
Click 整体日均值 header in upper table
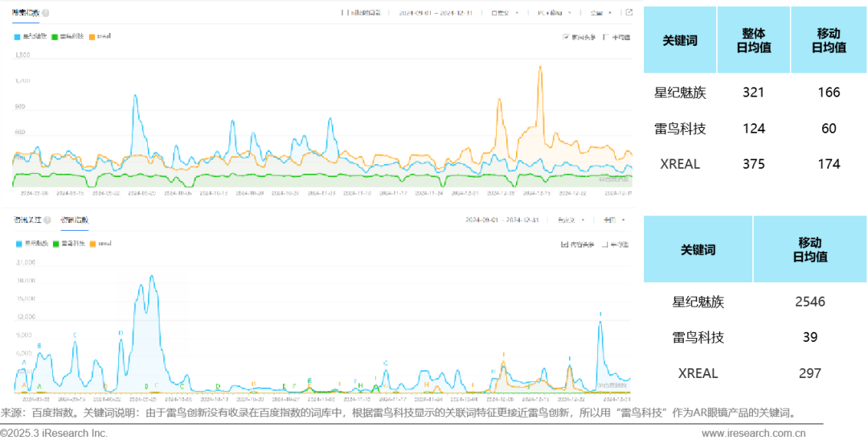[x=753, y=40]
